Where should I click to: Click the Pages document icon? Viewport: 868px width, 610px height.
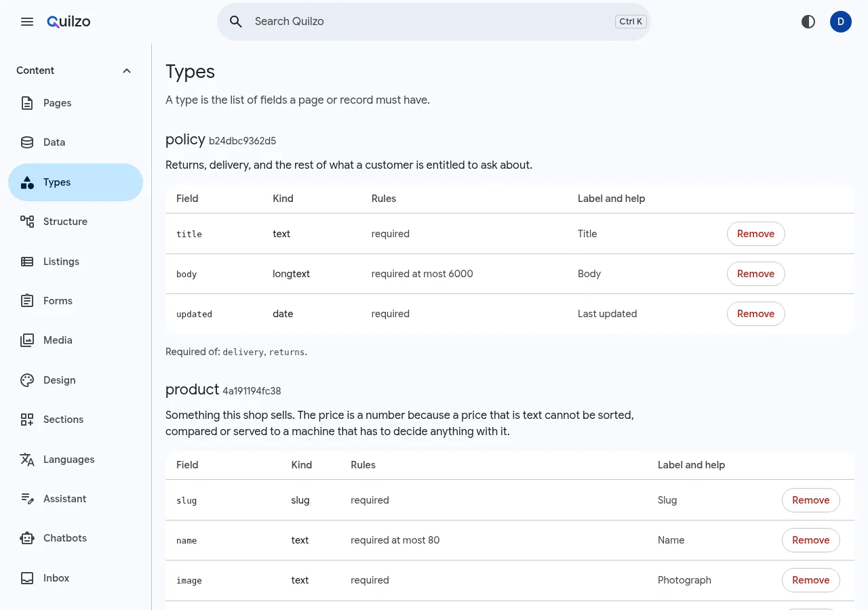tap(27, 103)
